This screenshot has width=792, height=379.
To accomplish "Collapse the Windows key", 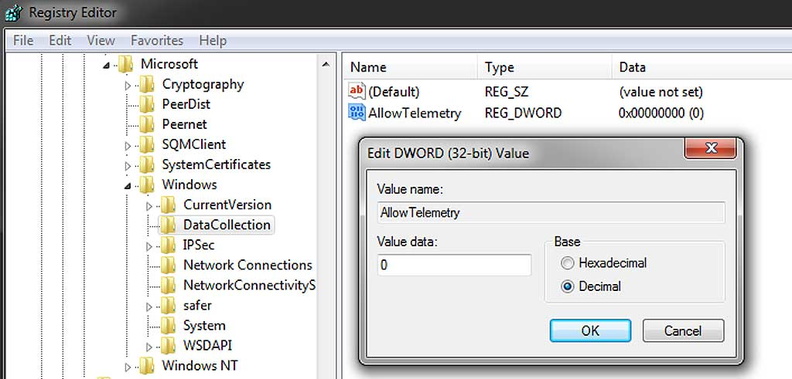I will (127, 186).
